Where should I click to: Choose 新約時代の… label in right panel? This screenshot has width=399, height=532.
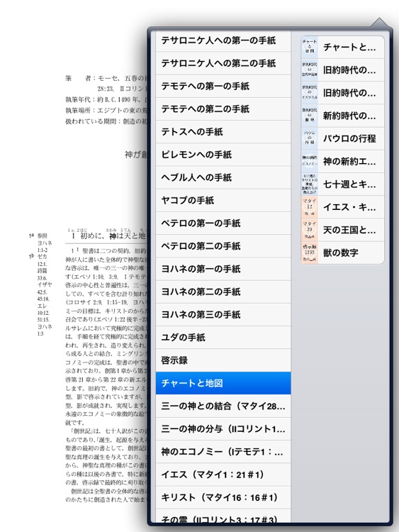pos(349,116)
